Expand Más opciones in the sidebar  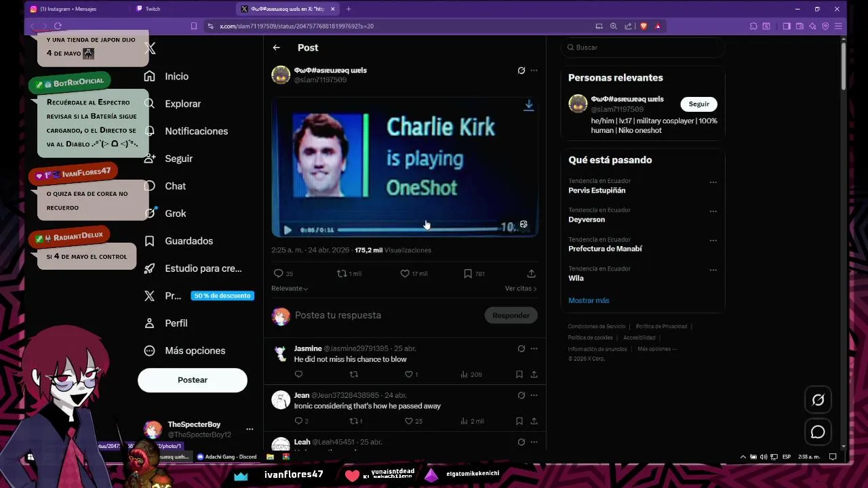[x=194, y=350]
